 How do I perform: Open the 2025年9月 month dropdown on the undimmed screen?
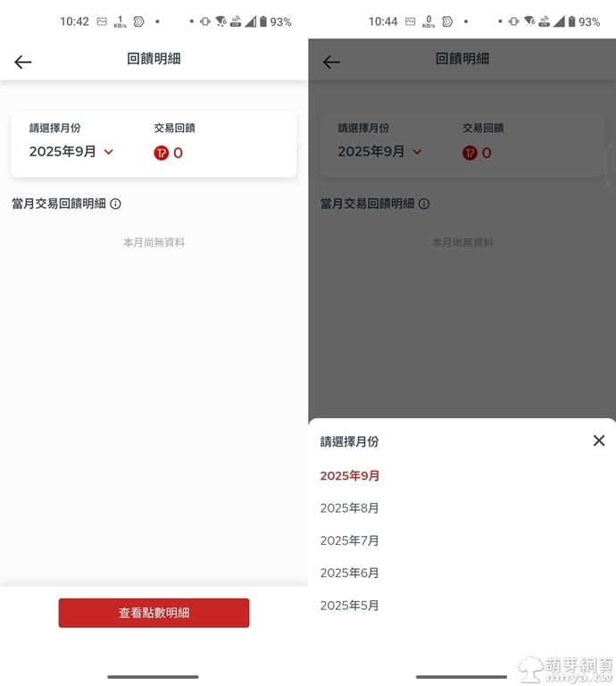click(x=62, y=152)
